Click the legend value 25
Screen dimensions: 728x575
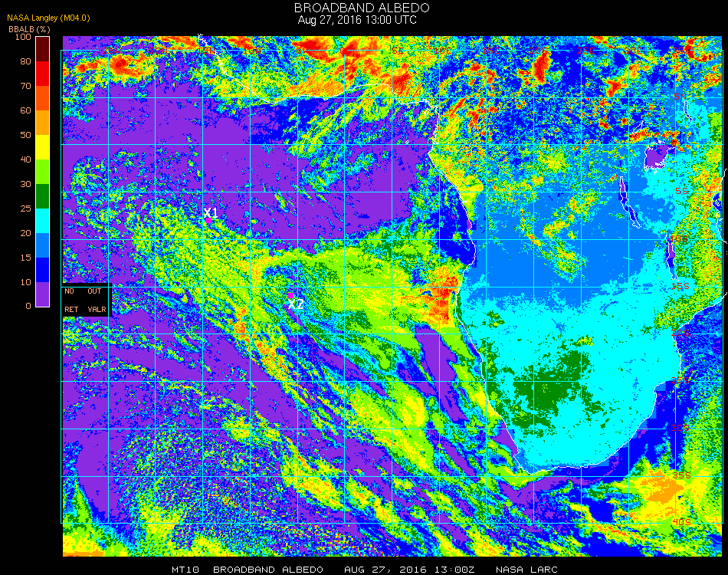(x=25, y=209)
